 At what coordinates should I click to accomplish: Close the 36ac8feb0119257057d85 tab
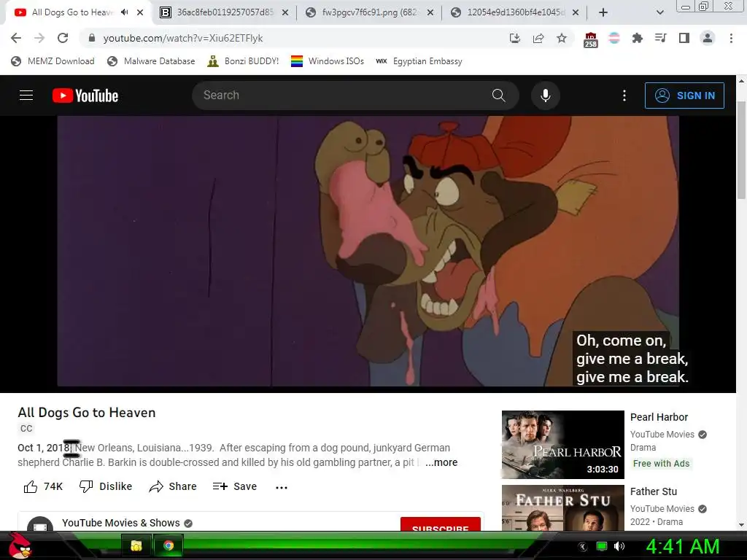[285, 12]
